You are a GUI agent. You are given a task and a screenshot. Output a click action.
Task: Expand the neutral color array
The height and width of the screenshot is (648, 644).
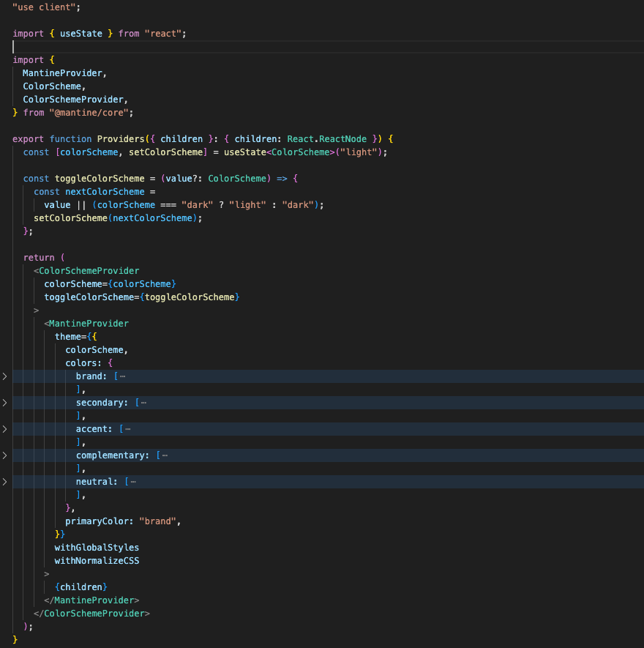[x=4, y=481]
